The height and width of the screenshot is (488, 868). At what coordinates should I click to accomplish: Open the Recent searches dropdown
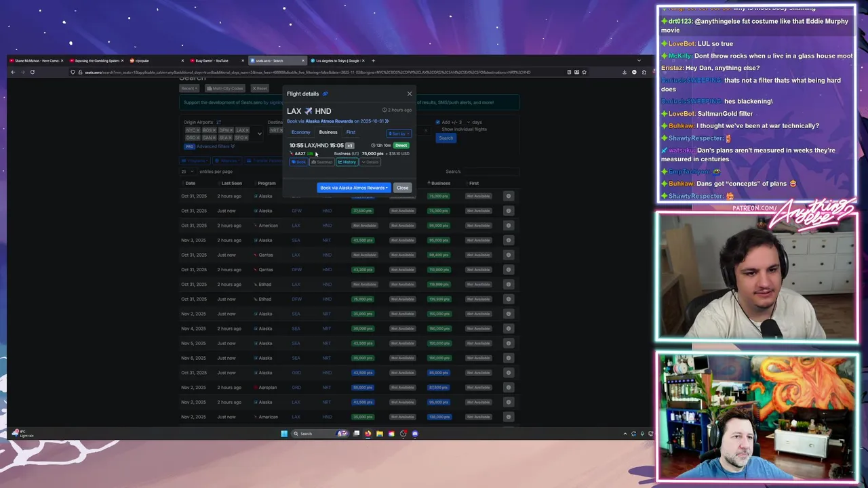coord(189,88)
